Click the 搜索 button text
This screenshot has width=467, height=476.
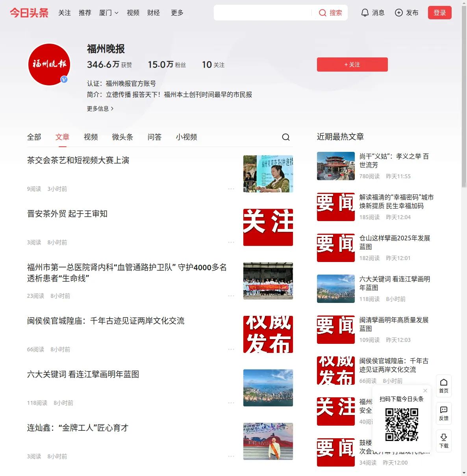[336, 13]
